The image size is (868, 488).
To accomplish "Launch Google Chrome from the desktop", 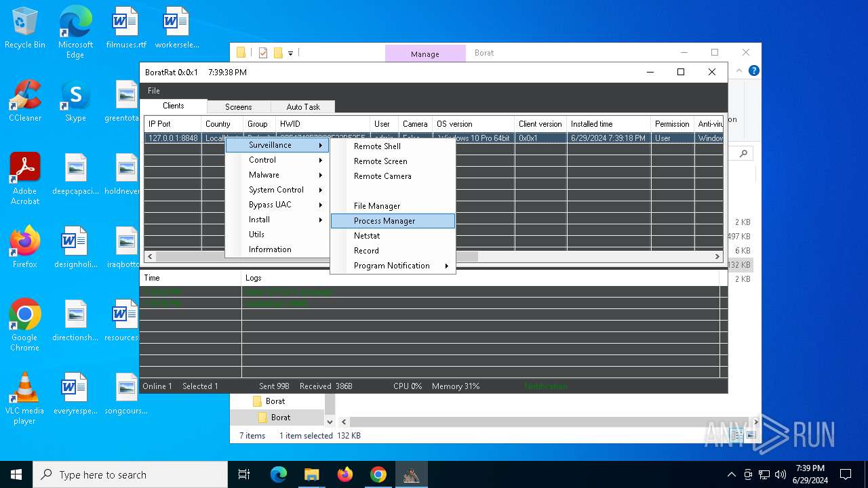I will click(x=25, y=326).
